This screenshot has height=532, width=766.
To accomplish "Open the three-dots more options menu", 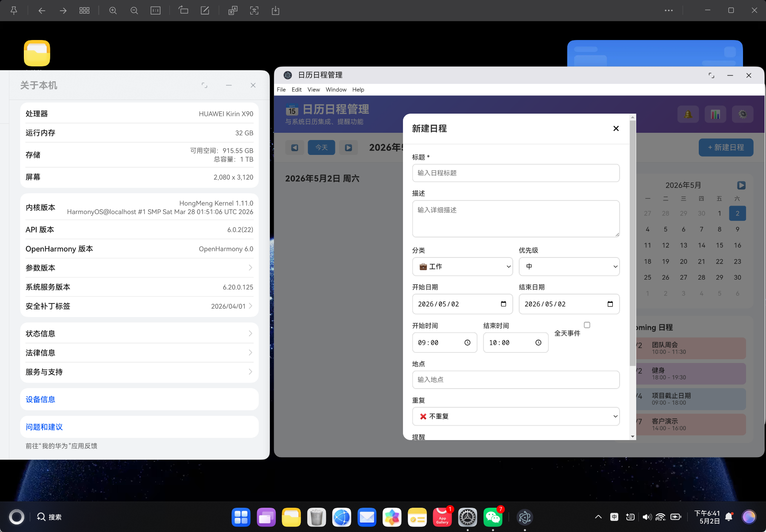I will click(x=669, y=11).
